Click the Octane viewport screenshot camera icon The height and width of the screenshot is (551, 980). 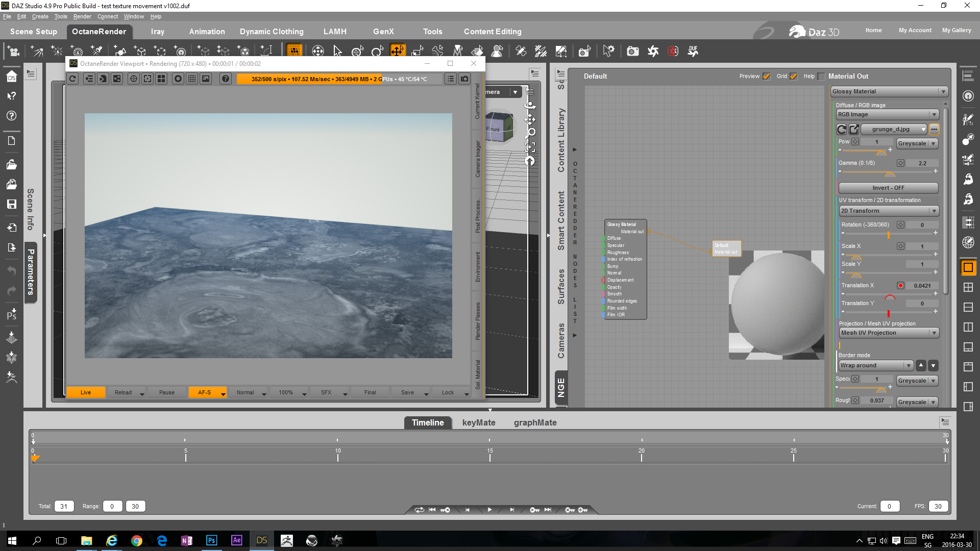[464, 79]
